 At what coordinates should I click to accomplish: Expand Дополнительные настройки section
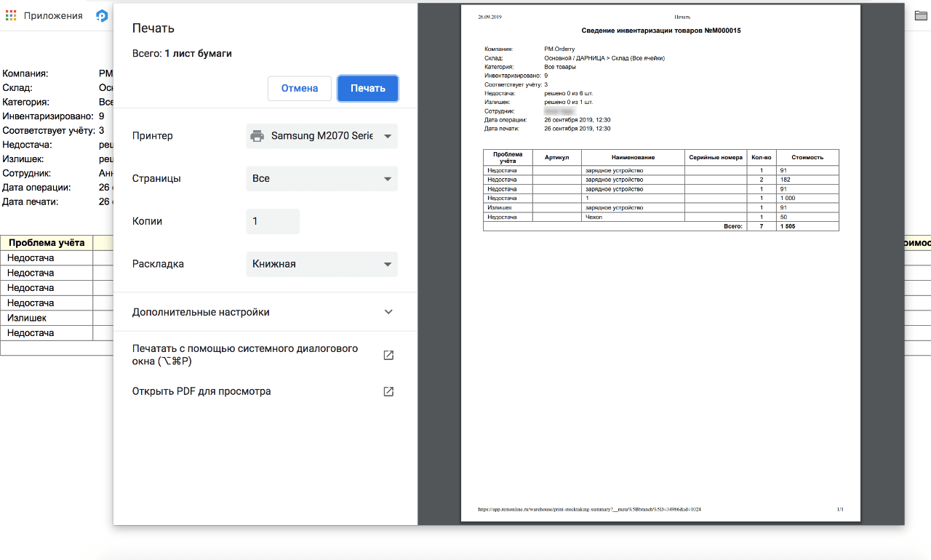(x=265, y=312)
